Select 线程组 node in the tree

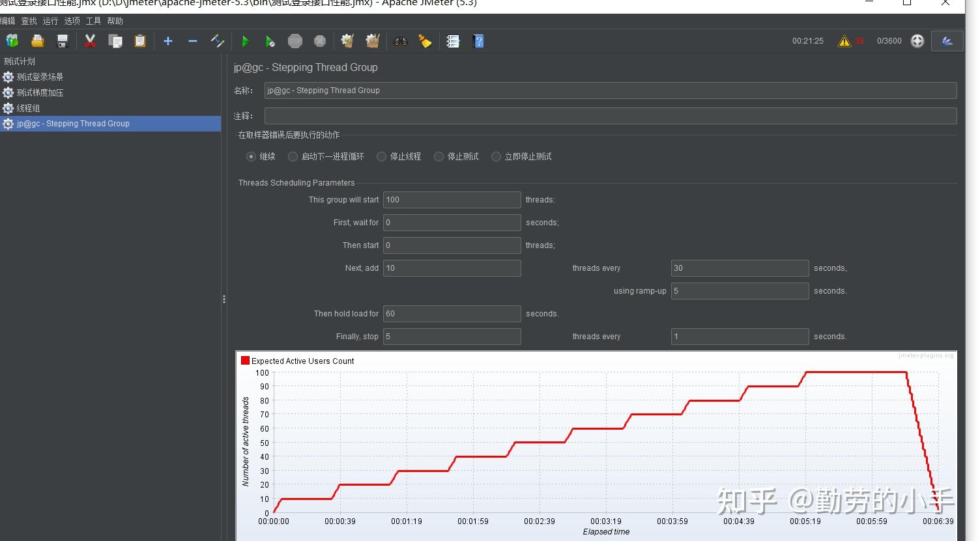tap(28, 108)
